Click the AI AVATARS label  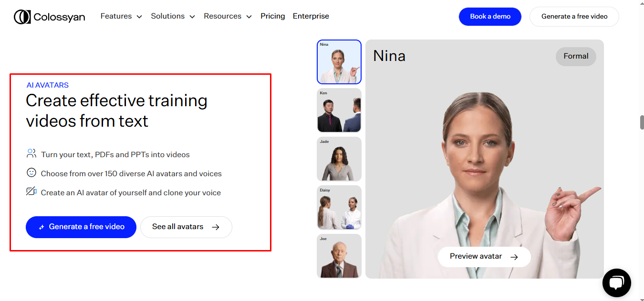(x=48, y=85)
